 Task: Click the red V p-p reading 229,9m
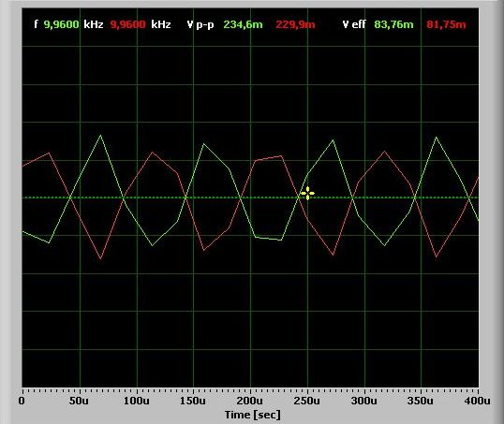[x=295, y=24]
